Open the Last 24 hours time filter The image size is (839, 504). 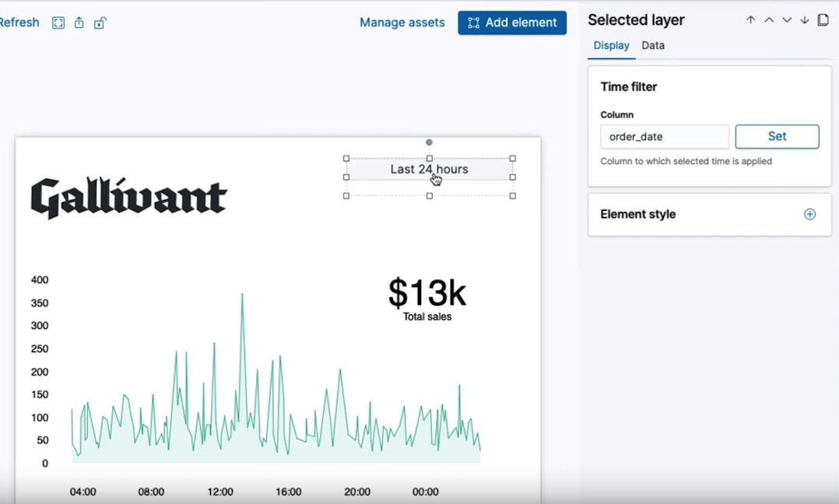click(429, 170)
